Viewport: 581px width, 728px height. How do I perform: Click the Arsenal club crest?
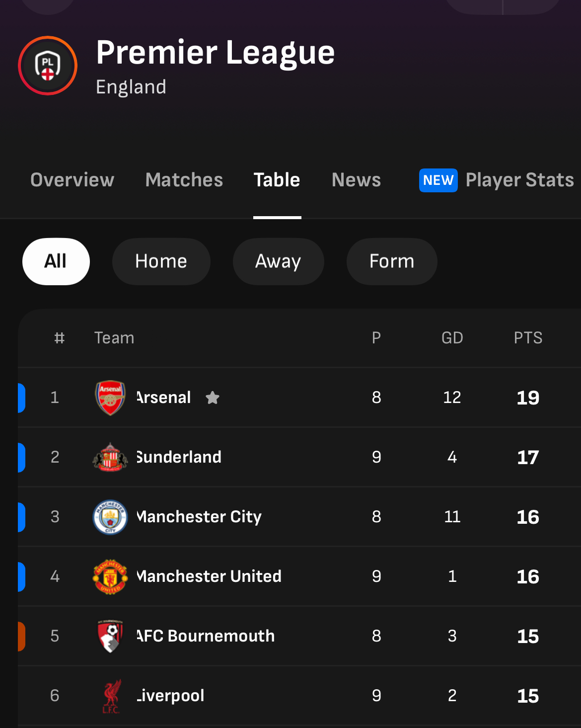[110, 398]
